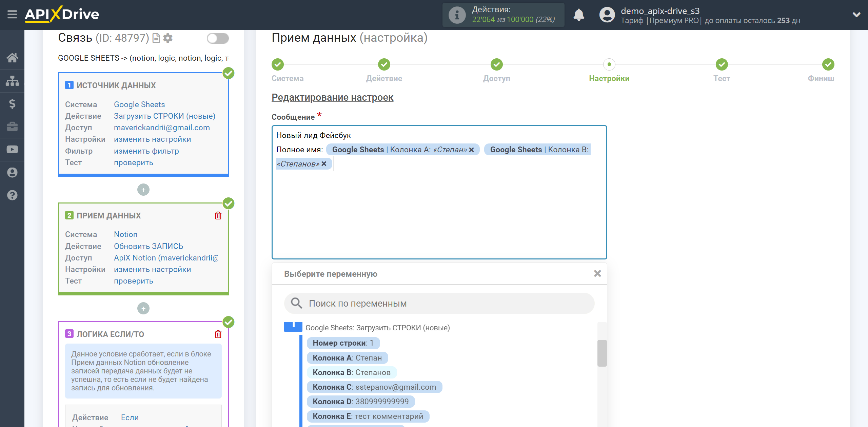Edit the connection name field
Viewport: 868px width, 427px height.
point(143,58)
